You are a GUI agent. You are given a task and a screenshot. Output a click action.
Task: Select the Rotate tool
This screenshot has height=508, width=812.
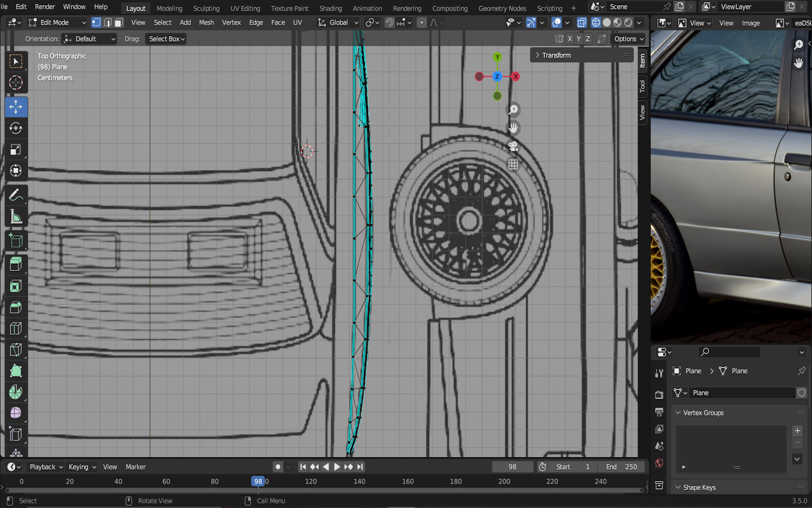point(16,128)
